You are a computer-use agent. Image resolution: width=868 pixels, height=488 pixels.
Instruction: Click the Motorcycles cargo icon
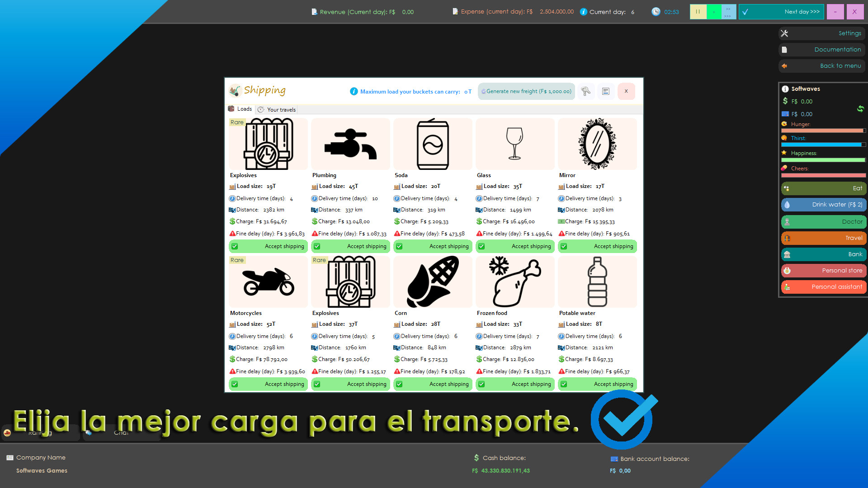268,282
